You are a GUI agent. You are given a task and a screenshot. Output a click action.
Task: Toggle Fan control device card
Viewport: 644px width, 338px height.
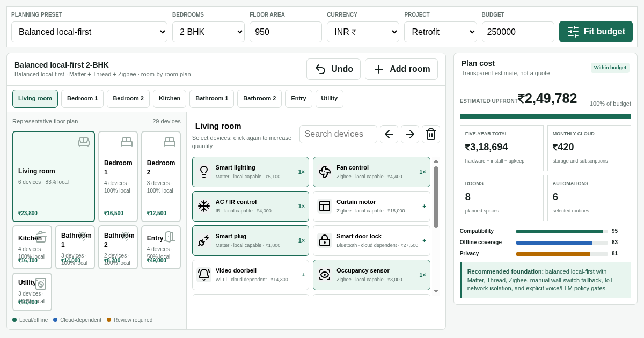(371, 172)
